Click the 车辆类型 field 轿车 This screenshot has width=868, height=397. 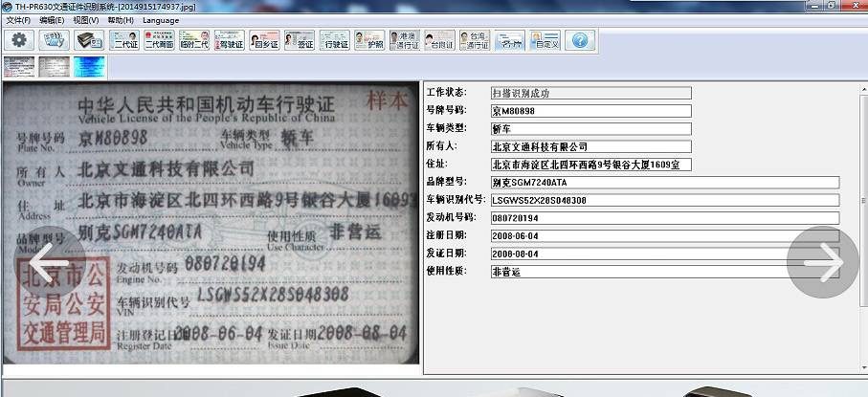coord(591,129)
